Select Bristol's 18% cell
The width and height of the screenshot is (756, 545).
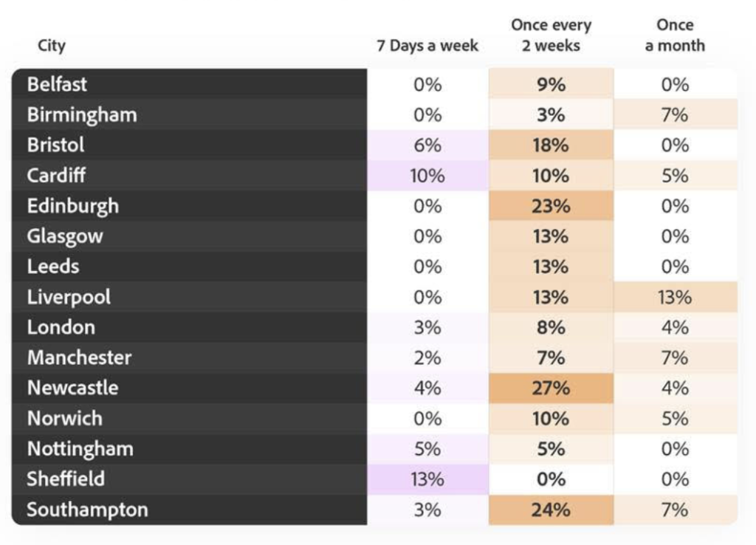coord(551,145)
